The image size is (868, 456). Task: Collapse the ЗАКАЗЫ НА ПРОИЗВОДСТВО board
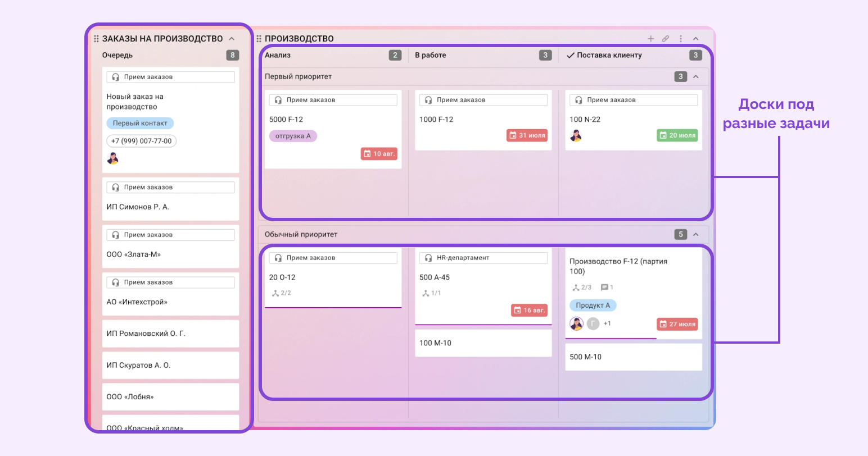(232, 39)
